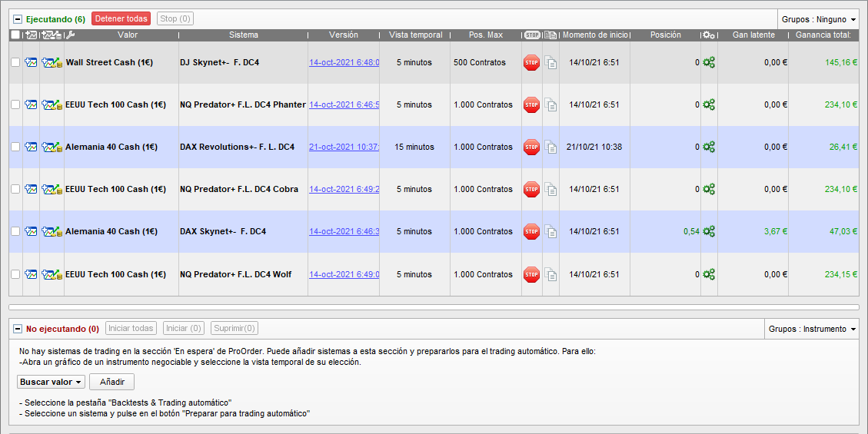
Task: Click the Iniciar (0) button
Action: pyautogui.click(x=184, y=329)
